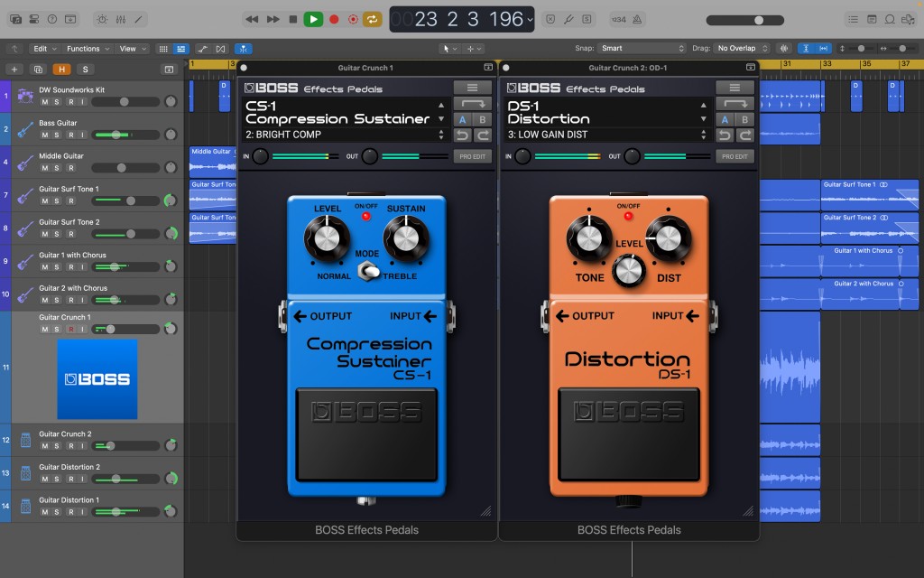Mute the Bass Guitar track
The image size is (924, 578).
[x=44, y=135]
